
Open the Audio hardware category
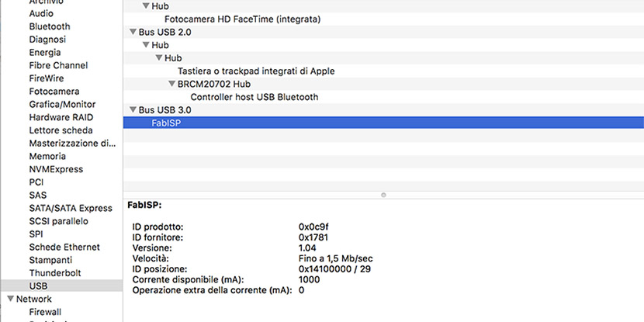[x=41, y=13]
